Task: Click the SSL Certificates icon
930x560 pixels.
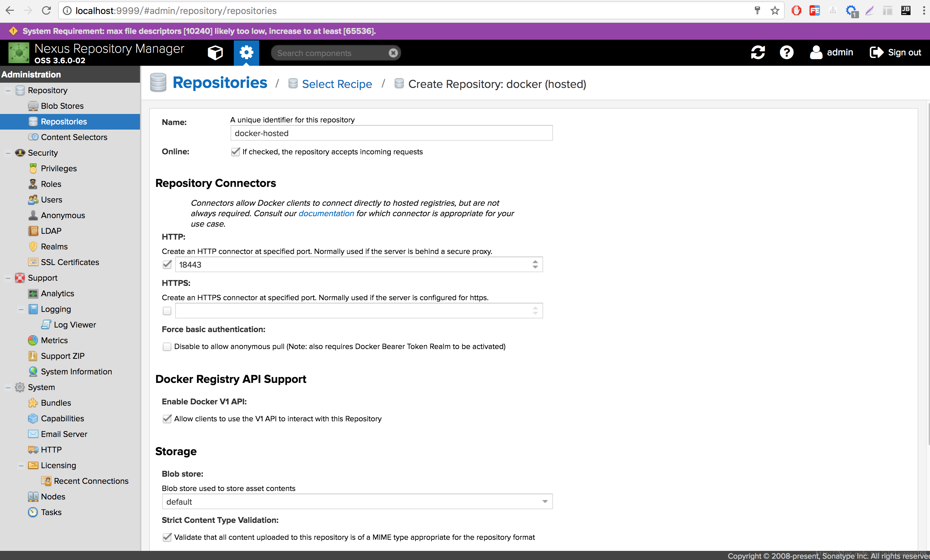Action: (x=33, y=262)
